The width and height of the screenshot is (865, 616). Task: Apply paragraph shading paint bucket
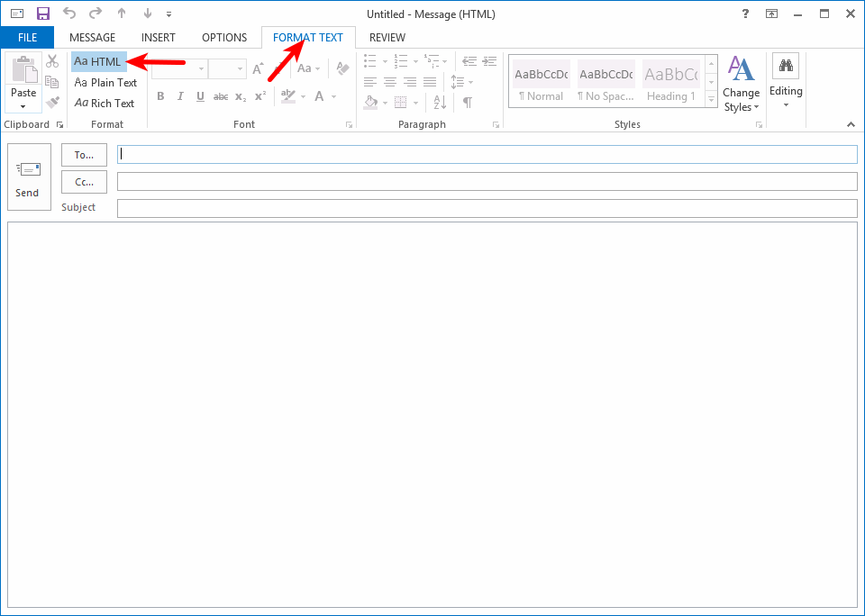(371, 103)
